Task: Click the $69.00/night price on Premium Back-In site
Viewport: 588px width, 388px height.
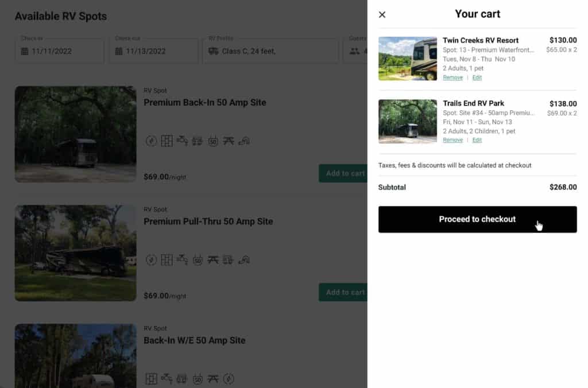Action: click(165, 177)
